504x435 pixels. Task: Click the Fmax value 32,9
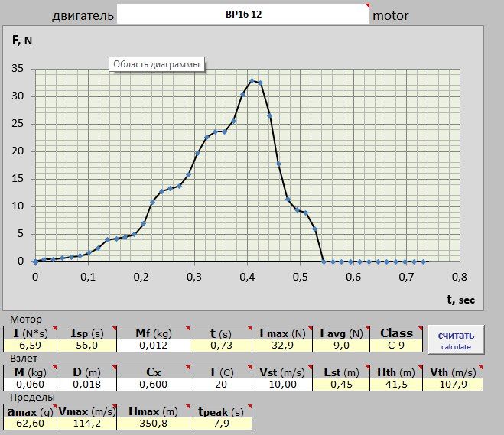tap(282, 346)
